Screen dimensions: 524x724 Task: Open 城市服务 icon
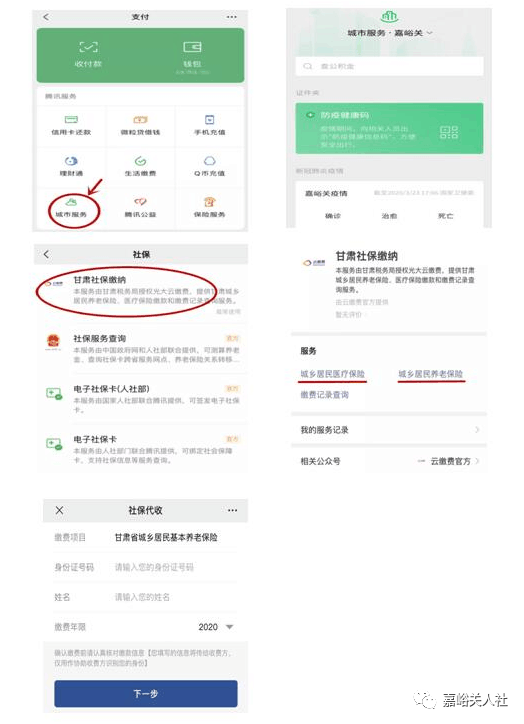tap(71, 202)
